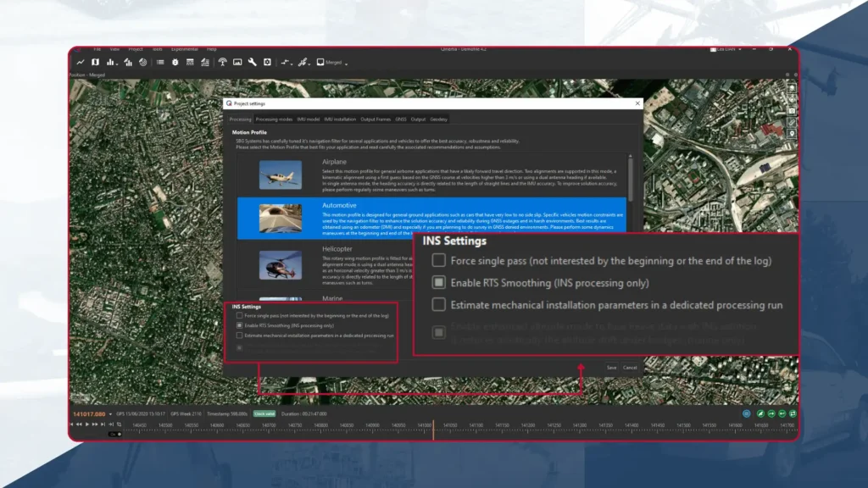The height and width of the screenshot is (488, 868).
Task: Open the Project menu
Action: click(x=136, y=49)
